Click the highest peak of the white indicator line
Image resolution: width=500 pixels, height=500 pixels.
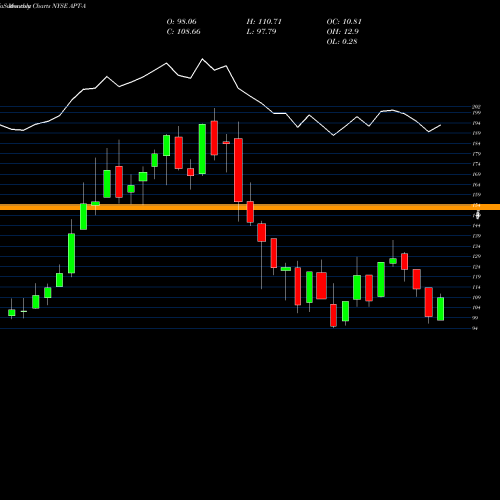coord(202,59)
